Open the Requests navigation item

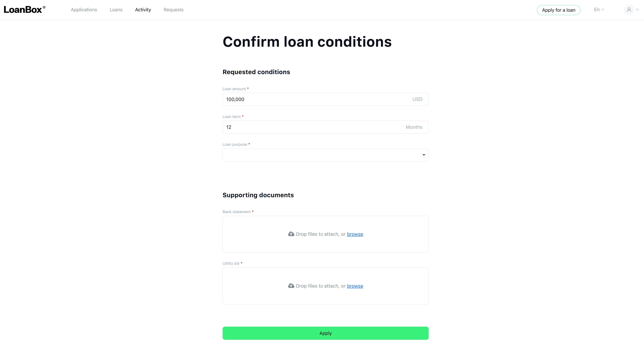coord(174,10)
